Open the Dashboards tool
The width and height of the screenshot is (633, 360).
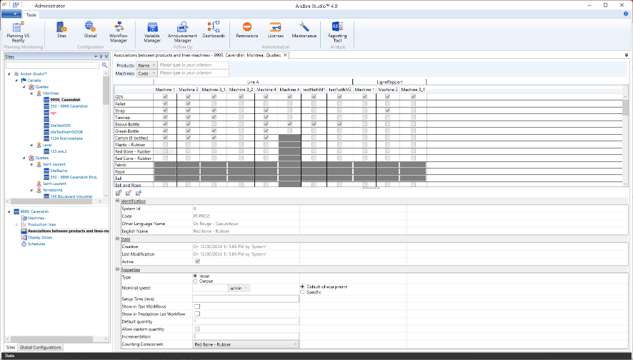[x=213, y=30]
